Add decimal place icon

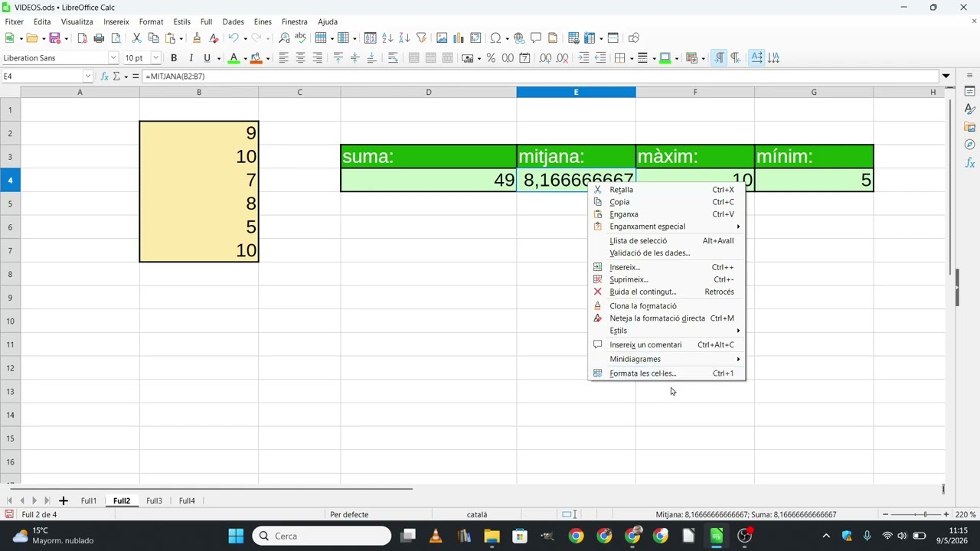pos(545,57)
